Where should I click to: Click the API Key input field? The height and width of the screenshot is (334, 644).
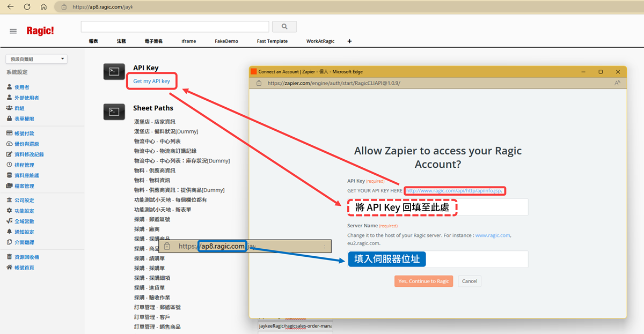437,207
